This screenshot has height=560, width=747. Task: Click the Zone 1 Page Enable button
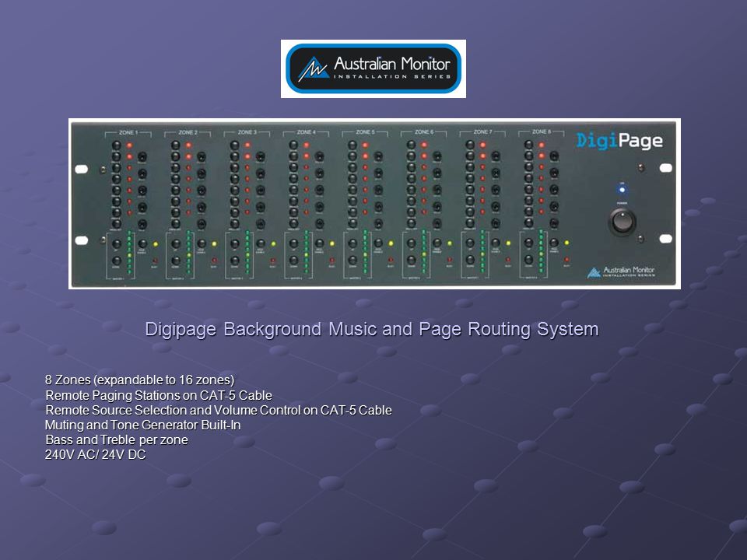tap(142, 243)
